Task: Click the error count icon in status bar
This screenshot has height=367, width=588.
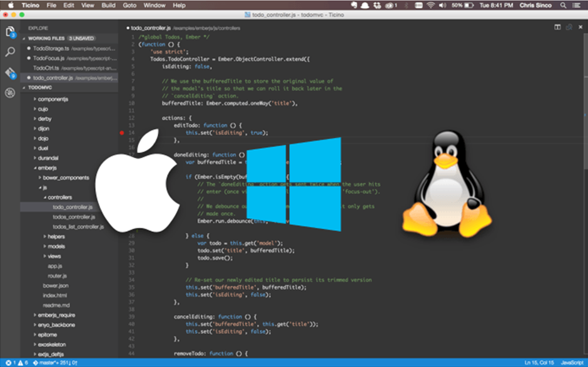Action: coord(8,363)
